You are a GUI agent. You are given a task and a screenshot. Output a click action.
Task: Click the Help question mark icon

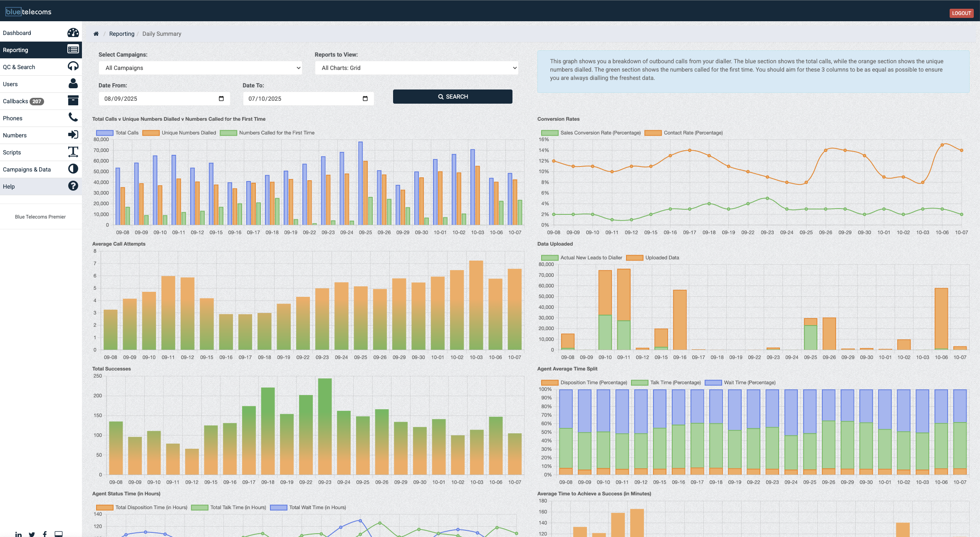tap(73, 186)
